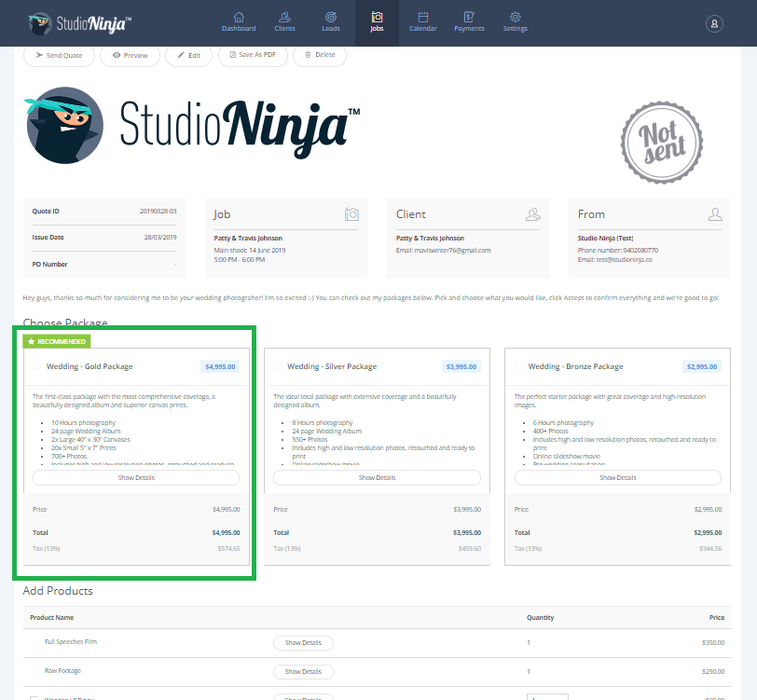The height and width of the screenshot is (700, 757).
Task: Click the 550+ Photos bullet
Action: 310,439
